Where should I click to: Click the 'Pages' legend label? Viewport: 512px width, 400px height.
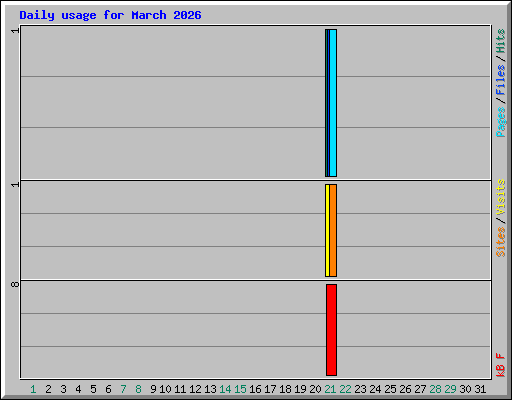point(501,122)
